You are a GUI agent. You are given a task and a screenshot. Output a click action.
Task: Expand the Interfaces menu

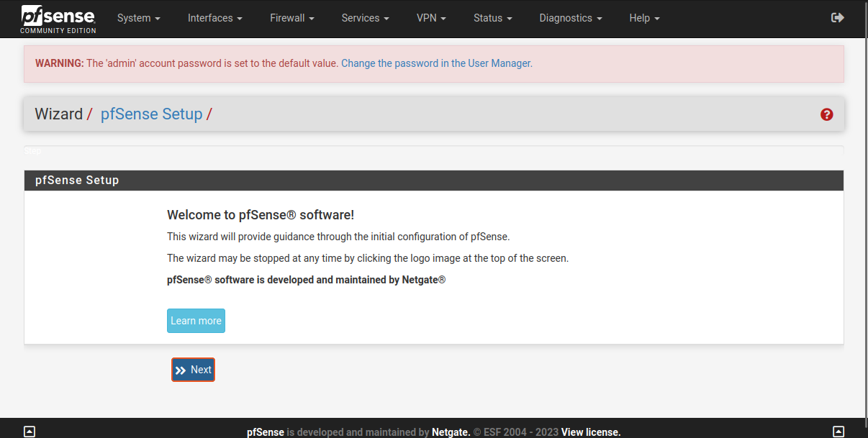pos(214,18)
